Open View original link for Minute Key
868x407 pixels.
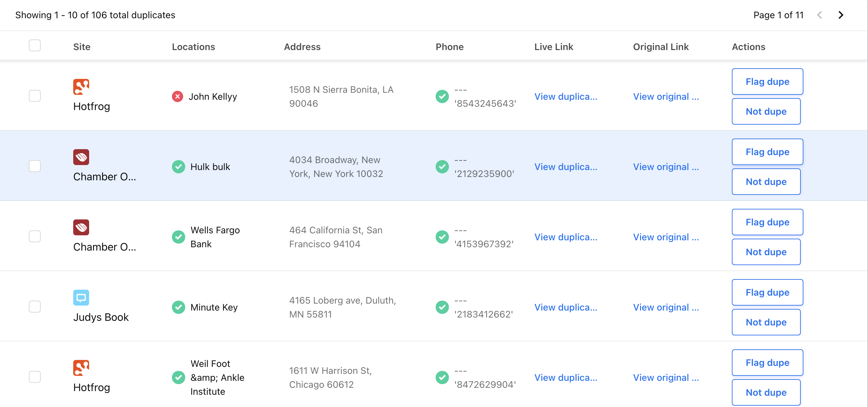(x=666, y=307)
